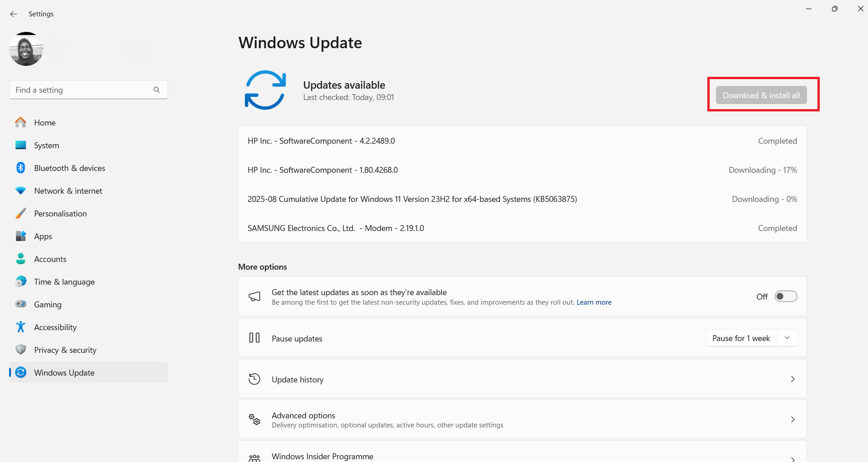Open Time & language settings
Screen dimensions: 868x462
(x=64, y=281)
